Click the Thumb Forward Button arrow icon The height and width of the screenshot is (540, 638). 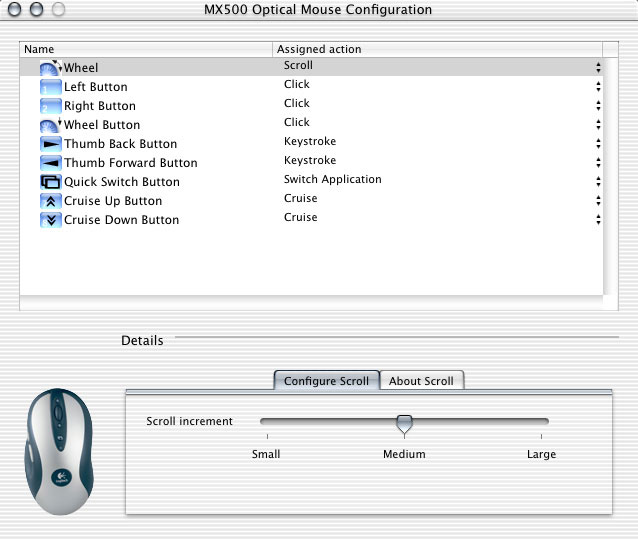[51, 163]
